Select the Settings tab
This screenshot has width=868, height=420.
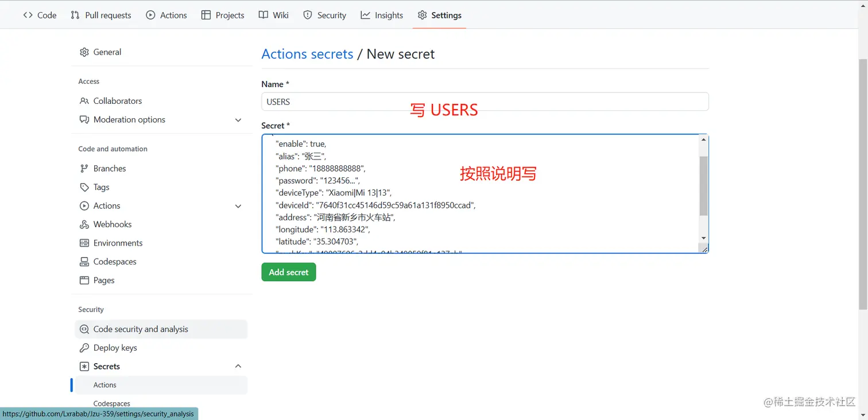(439, 15)
